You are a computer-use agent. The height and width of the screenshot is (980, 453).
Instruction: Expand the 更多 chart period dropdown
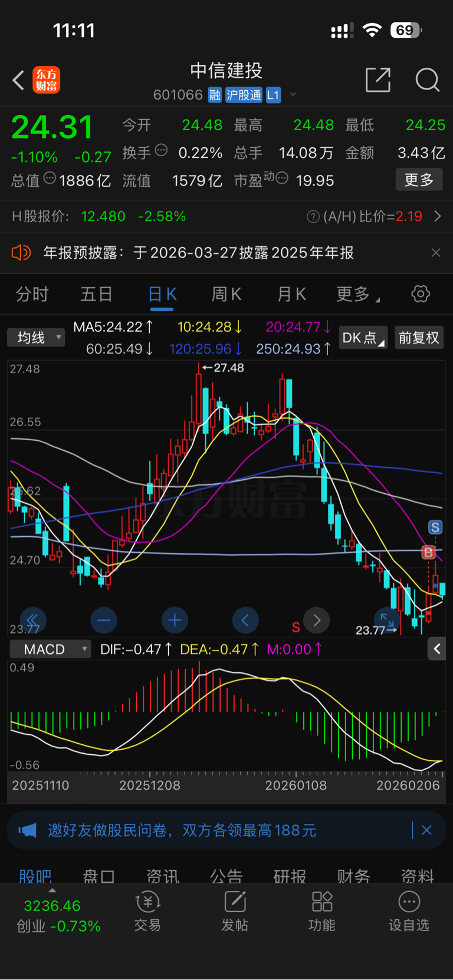(357, 294)
